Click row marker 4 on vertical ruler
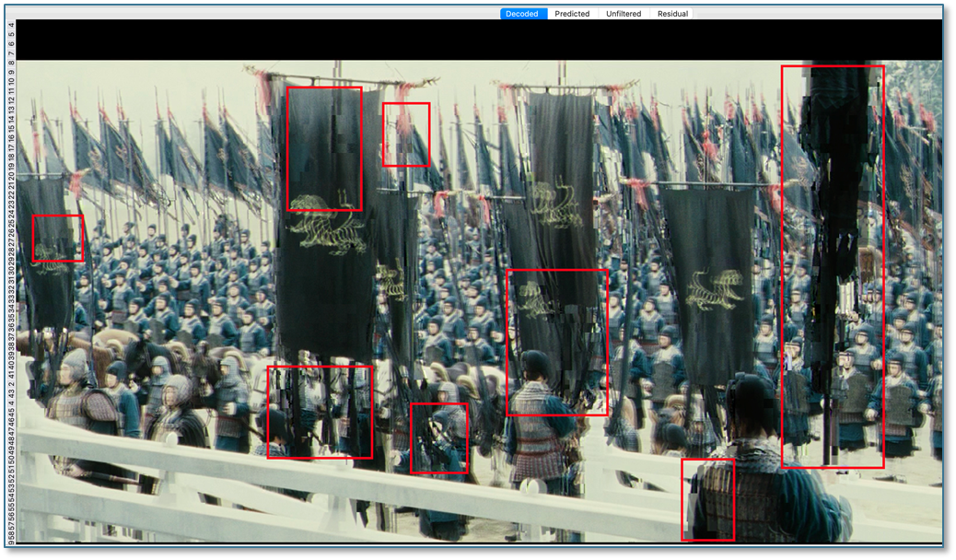956x560 pixels. click(x=11, y=25)
